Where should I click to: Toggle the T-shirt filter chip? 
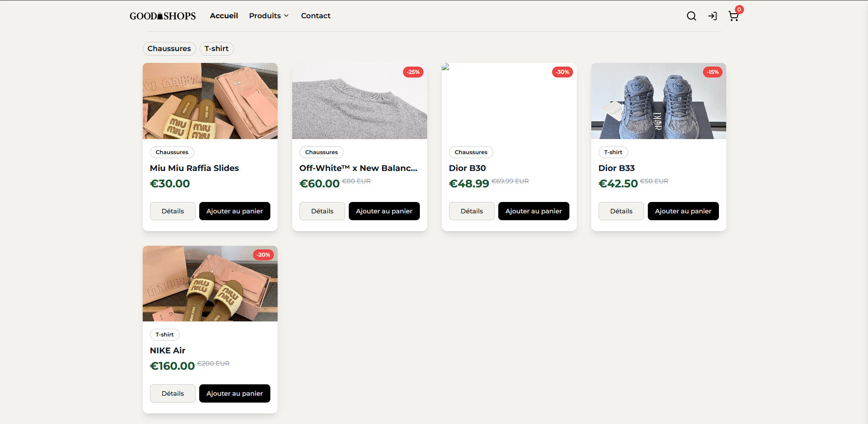tap(217, 48)
